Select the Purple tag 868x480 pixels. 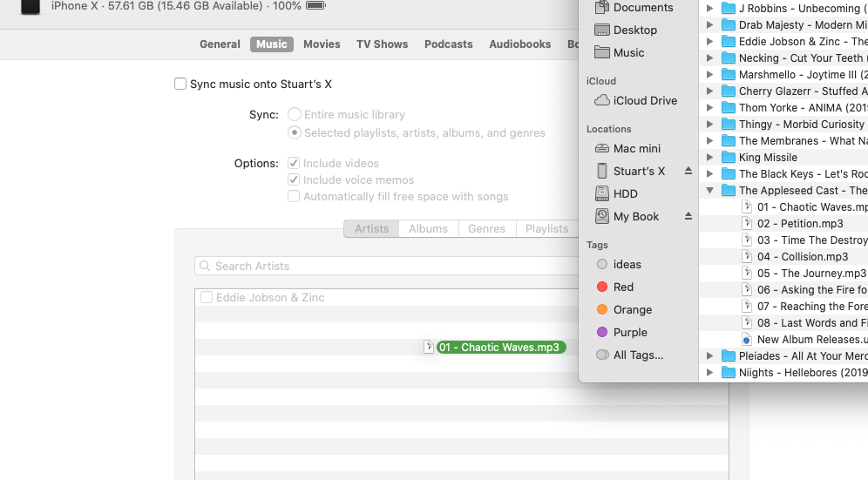(622, 332)
